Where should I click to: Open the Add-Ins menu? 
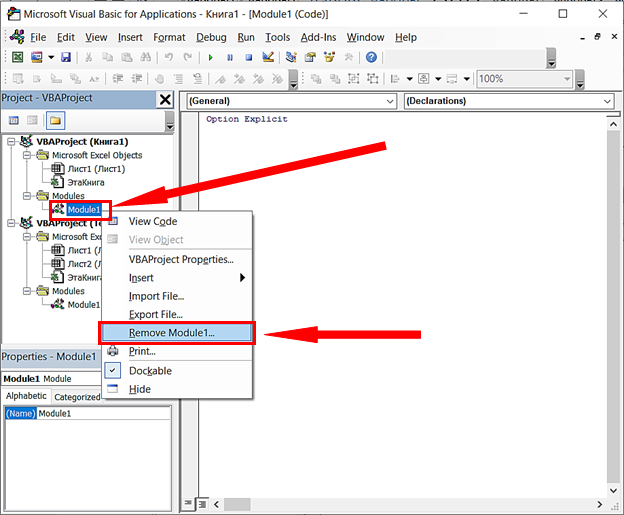pyautogui.click(x=318, y=37)
